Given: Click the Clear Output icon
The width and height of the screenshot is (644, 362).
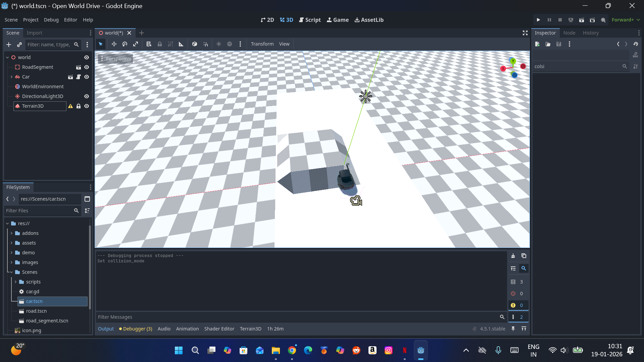Looking at the screenshot, I should pos(513,256).
